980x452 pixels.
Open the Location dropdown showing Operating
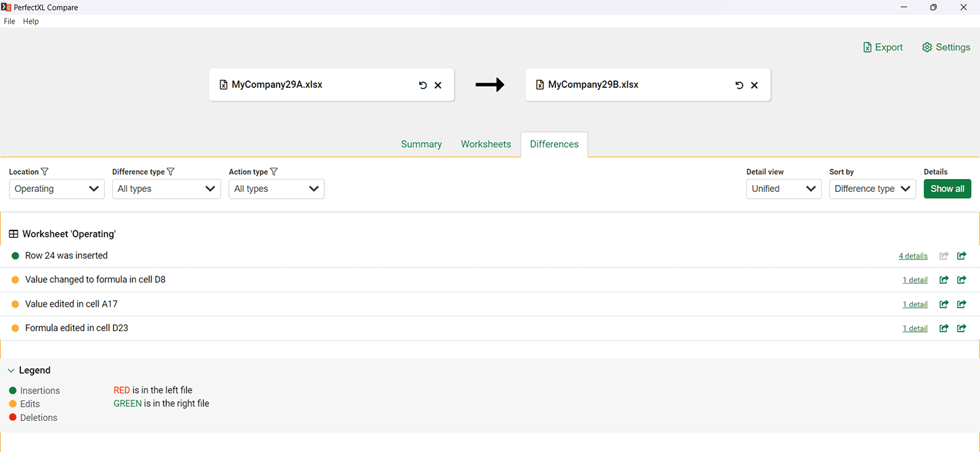[x=57, y=189]
